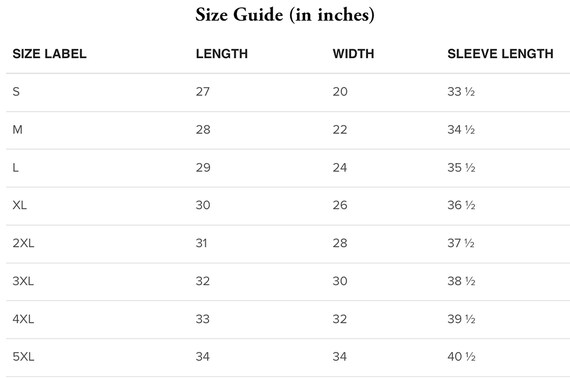This screenshot has width=570, height=378.
Task: Click length value 31 in 2XL row
Action: pos(201,243)
